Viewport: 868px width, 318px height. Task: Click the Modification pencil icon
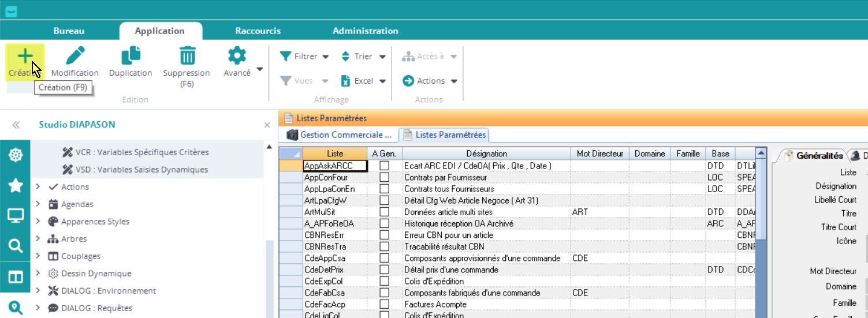tap(75, 57)
